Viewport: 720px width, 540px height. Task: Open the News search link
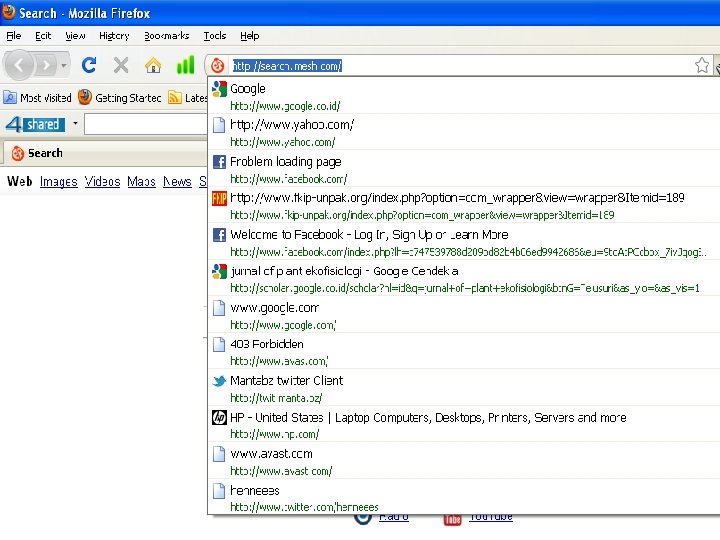pyautogui.click(x=177, y=182)
